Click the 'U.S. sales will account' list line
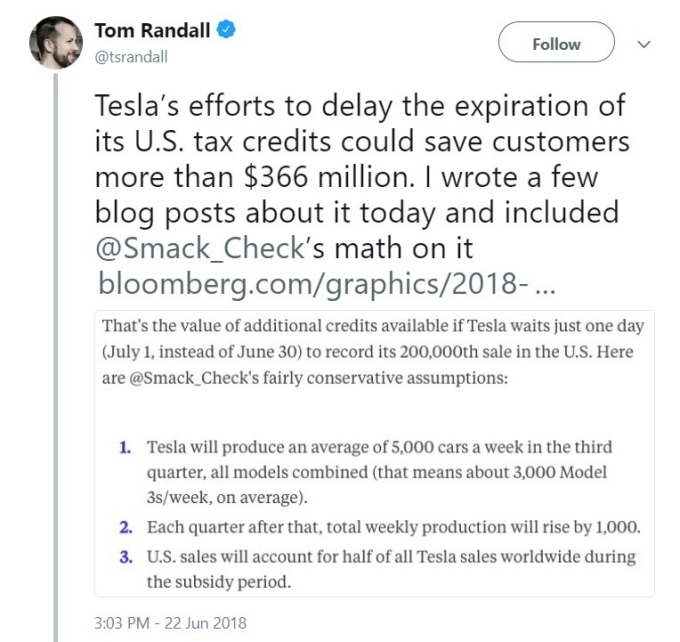680x642 pixels. tap(391, 569)
